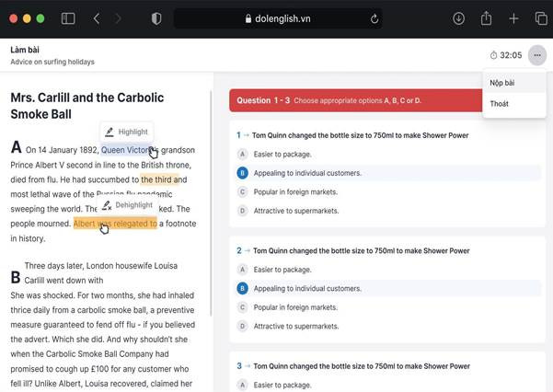Image resolution: width=553 pixels, height=392 pixels.
Task: Click the highlighted text 'Albert was relegated to'
Action: [114, 224]
